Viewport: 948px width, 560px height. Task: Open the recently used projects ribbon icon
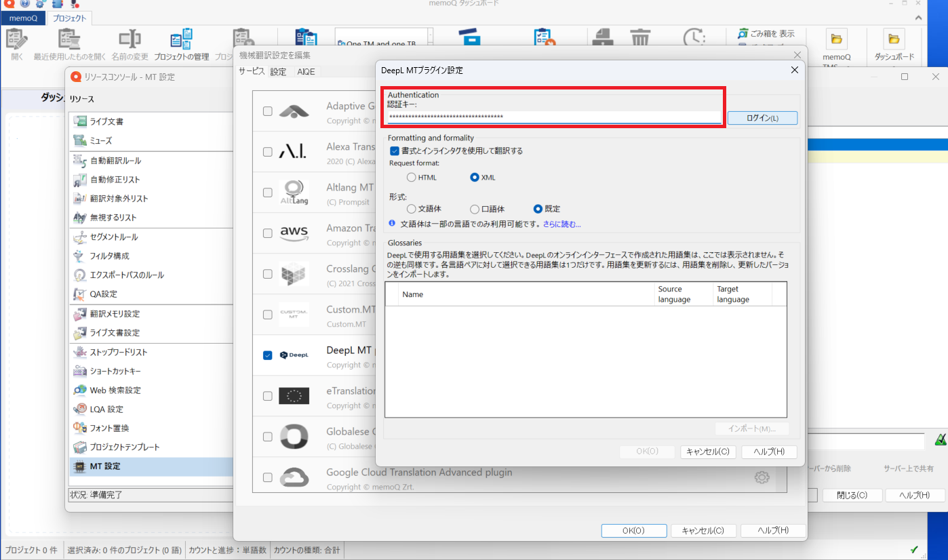tap(69, 39)
